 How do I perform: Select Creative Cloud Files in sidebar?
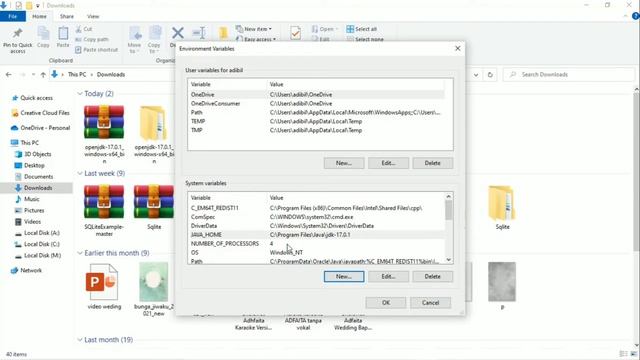click(45, 113)
